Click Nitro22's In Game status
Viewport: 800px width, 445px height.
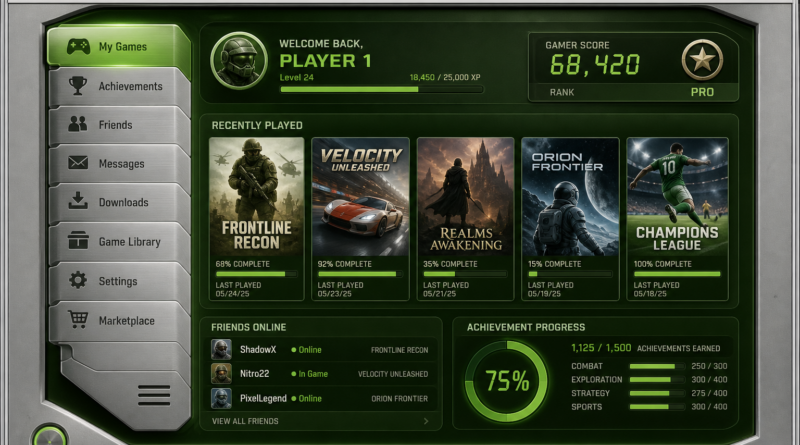coord(309,374)
